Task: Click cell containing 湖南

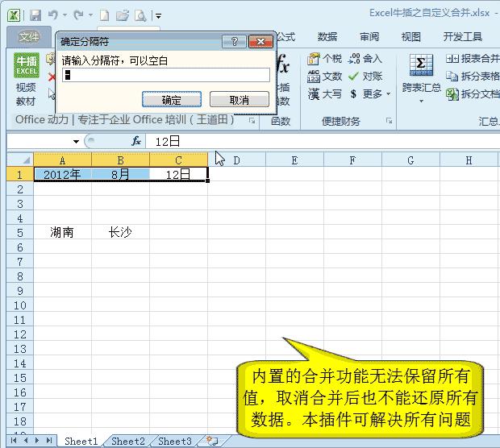Action: click(x=62, y=232)
